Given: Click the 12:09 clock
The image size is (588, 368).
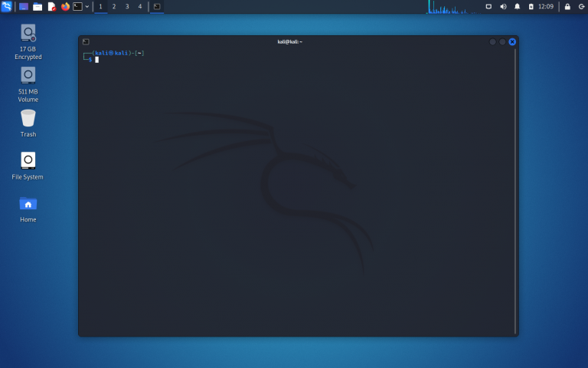Looking at the screenshot, I should (x=546, y=6).
